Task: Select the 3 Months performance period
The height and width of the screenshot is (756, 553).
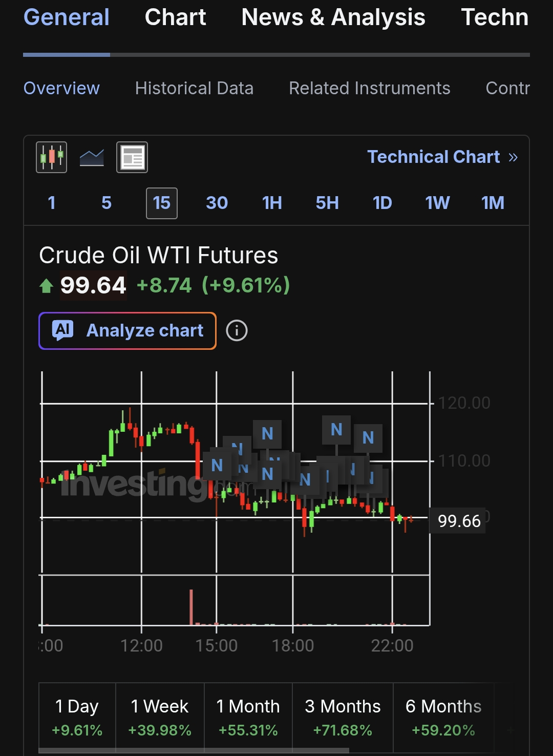Action: coord(343,718)
